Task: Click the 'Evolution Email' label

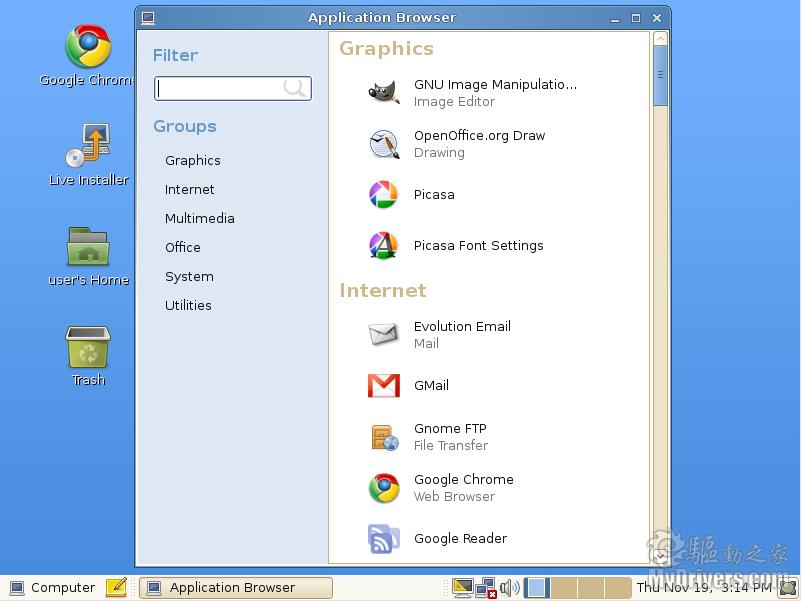Action: 462,326
